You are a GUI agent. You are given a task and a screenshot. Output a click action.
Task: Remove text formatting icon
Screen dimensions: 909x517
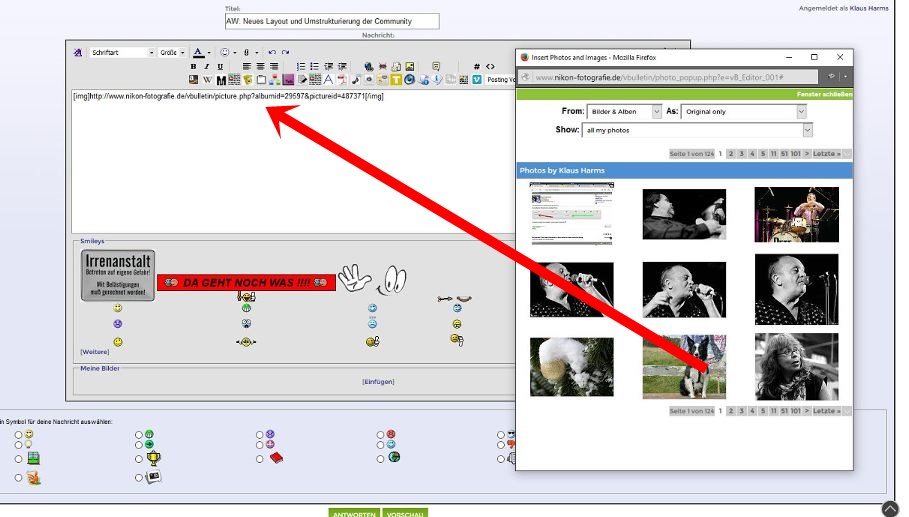coord(78,52)
